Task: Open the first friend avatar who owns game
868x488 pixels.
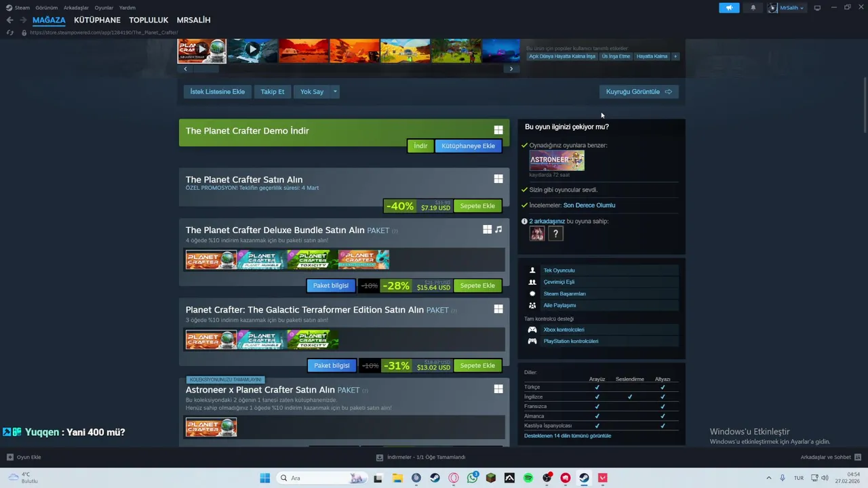Action: (537, 234)
